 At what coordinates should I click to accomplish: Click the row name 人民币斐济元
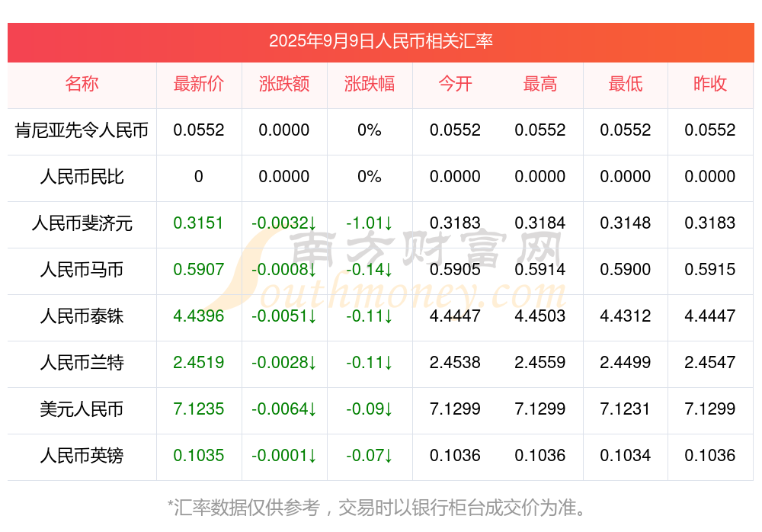point(82,223)
